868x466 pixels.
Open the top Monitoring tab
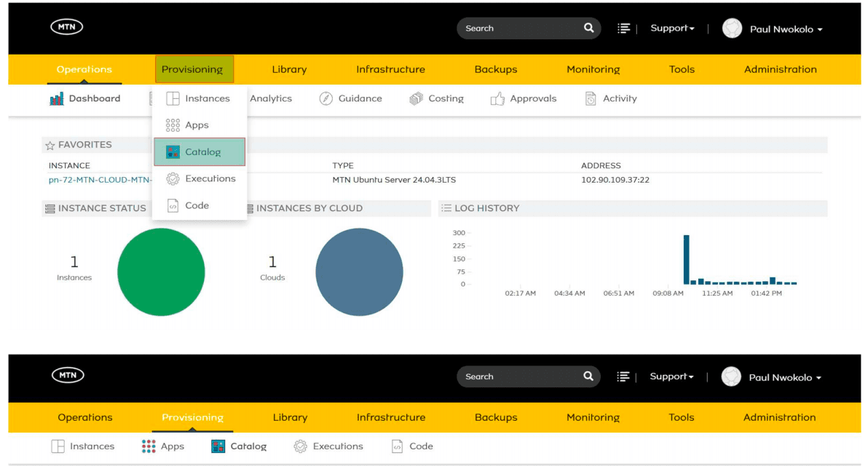tap(593, 69)
